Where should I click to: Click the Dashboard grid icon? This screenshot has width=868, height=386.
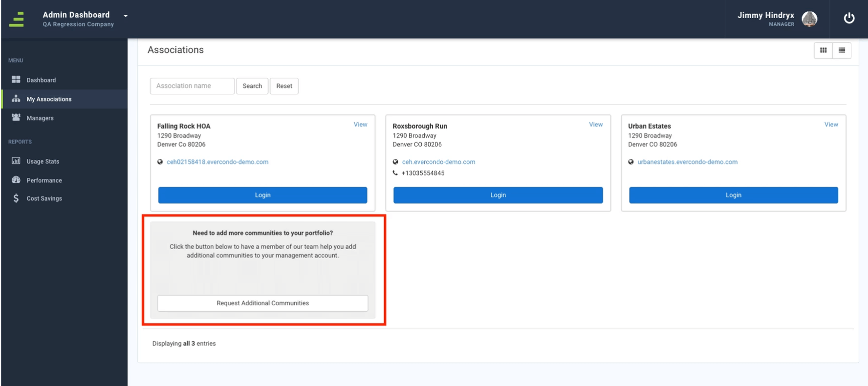tap(16, 79)
